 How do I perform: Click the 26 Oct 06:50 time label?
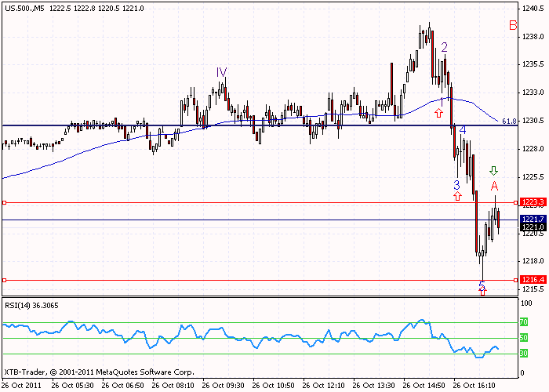pos(123,386)
